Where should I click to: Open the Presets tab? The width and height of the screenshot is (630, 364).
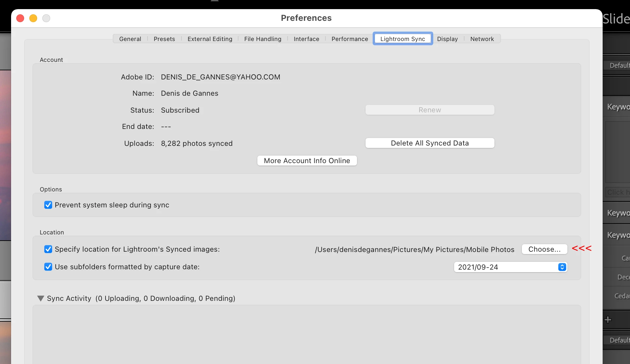[164, 39]
